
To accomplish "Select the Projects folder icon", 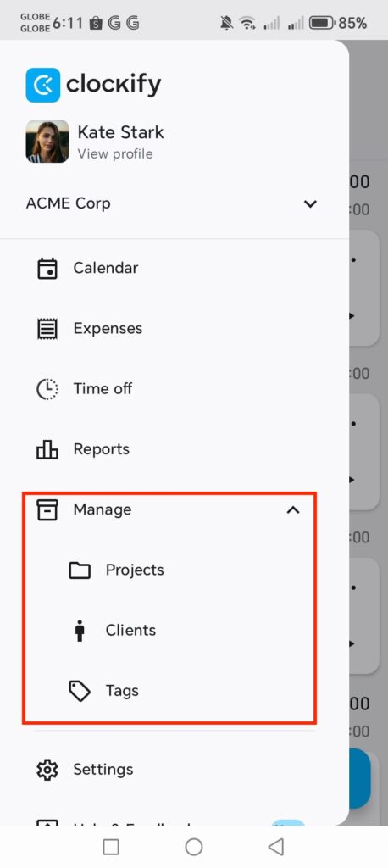I will pos(80,570).
